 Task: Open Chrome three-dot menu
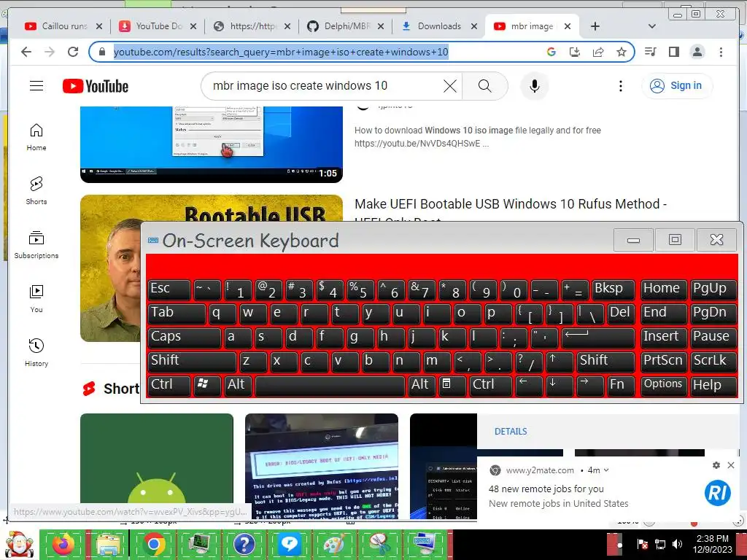pyautogui.click(x=721, y=52)
